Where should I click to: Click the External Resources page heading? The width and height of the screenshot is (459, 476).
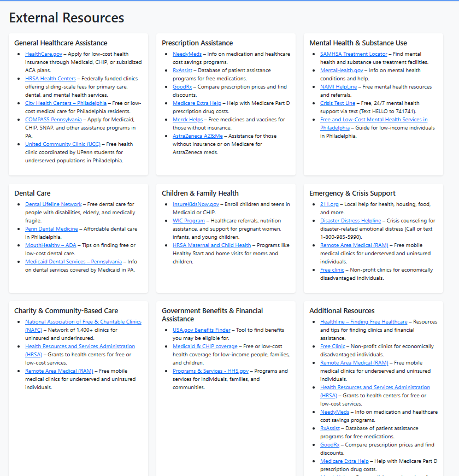(67, 17)
